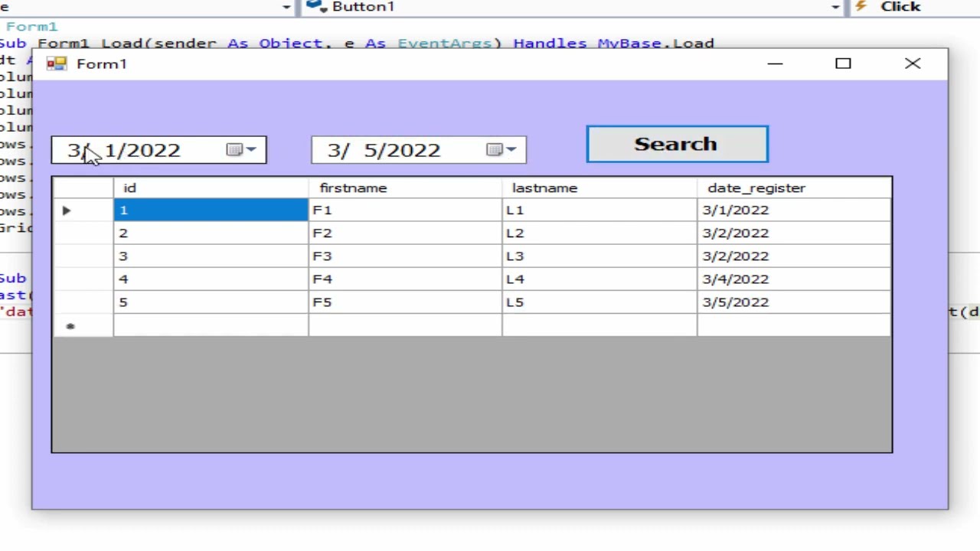
Task: Select the date cell in the F2 row
Action: pyautogui.click(x=794, y=233)
